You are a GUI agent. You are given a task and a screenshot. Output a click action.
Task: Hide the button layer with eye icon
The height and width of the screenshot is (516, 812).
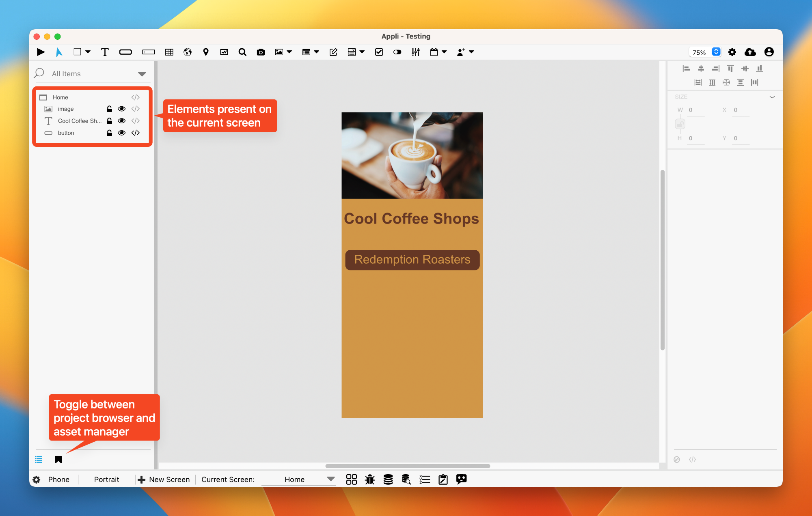pyautogui.click(x=121, y=133)
